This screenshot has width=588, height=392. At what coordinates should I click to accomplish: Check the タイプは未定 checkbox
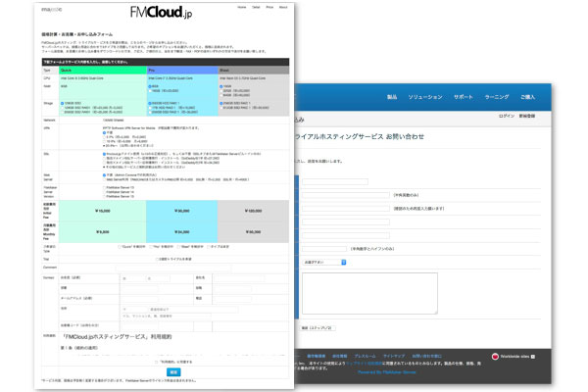pyautogui.click(x=209, y=247)
